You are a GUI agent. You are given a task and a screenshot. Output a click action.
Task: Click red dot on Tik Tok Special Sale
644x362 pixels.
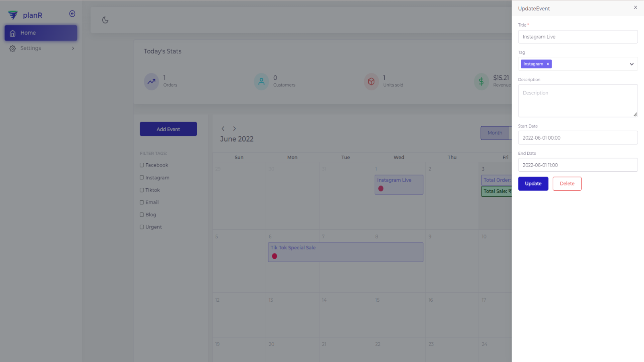[275, 256]
